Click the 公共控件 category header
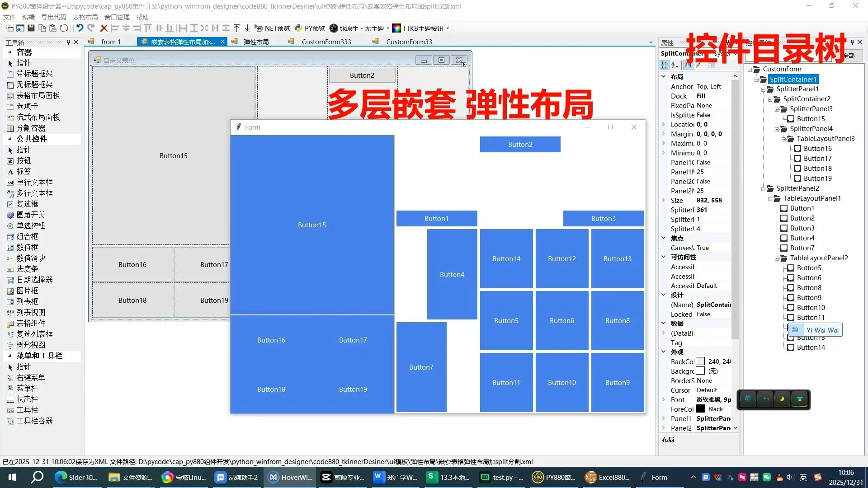 [x=31, y=139]
